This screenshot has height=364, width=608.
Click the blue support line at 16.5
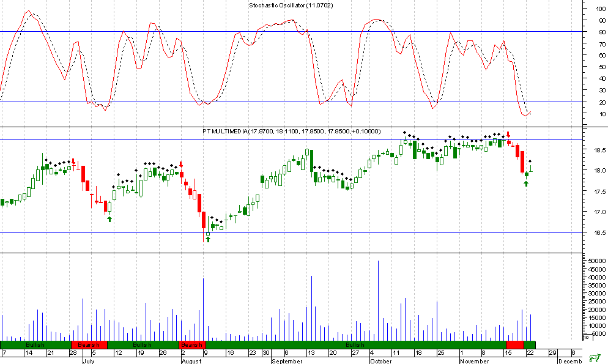point(291,232)
